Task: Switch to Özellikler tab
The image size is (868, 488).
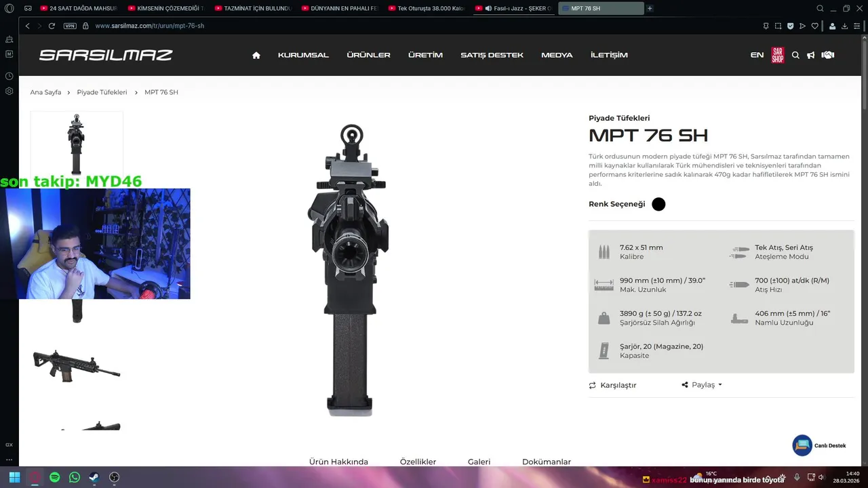Action: pyautogui.click(x=418, y=462)
